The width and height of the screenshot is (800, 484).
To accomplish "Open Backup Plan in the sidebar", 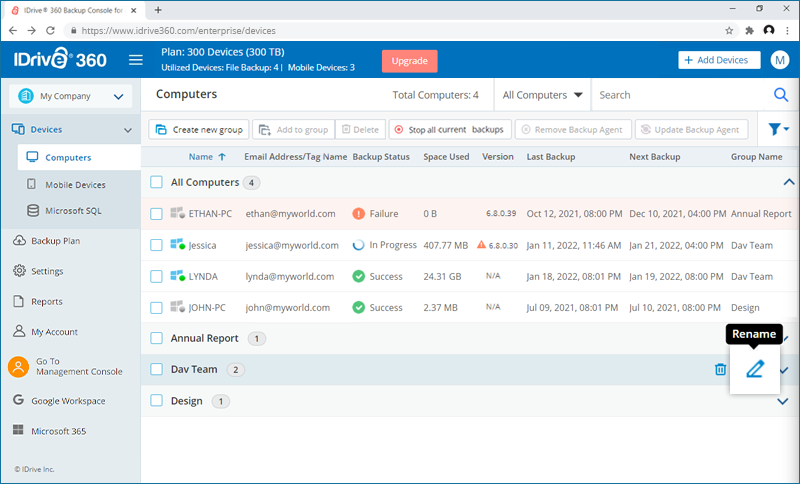I will click(55, 241).
